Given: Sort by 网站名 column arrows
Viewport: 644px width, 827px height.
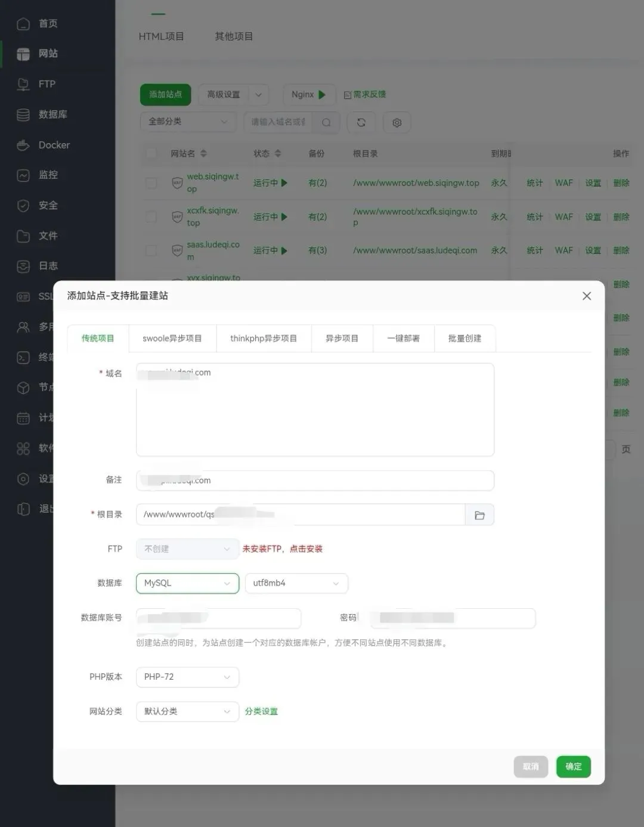Looking at the screenshot, I should coord(203,153).
